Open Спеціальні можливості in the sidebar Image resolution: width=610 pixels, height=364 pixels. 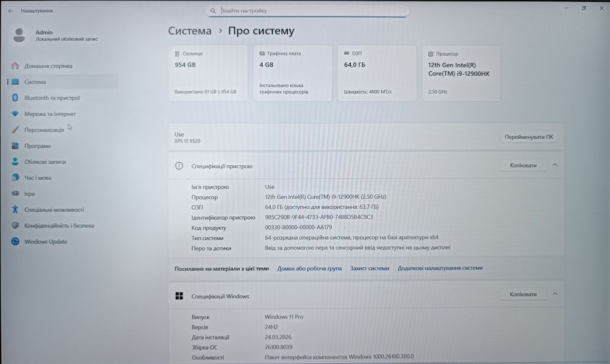coord(54,210)
